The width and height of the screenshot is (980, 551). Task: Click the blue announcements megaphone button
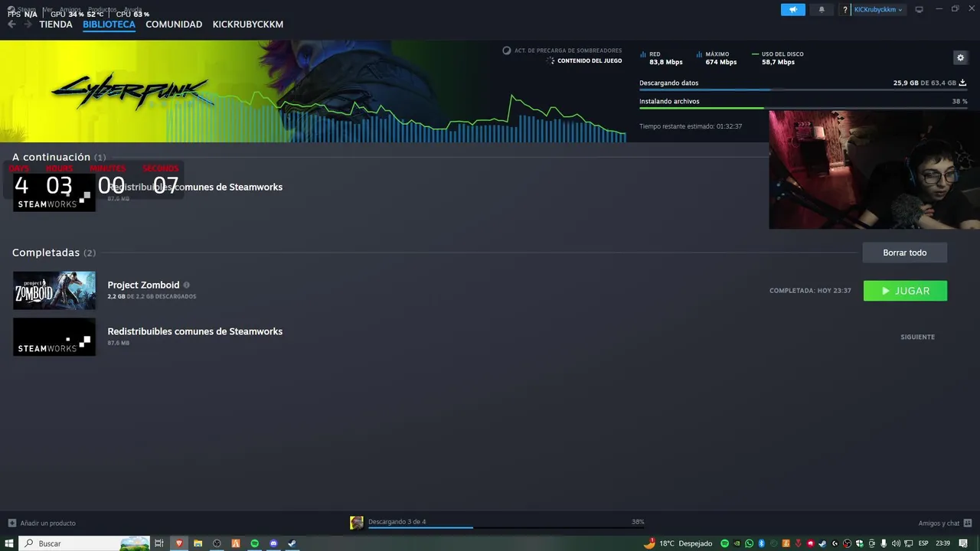click(793, 9)
